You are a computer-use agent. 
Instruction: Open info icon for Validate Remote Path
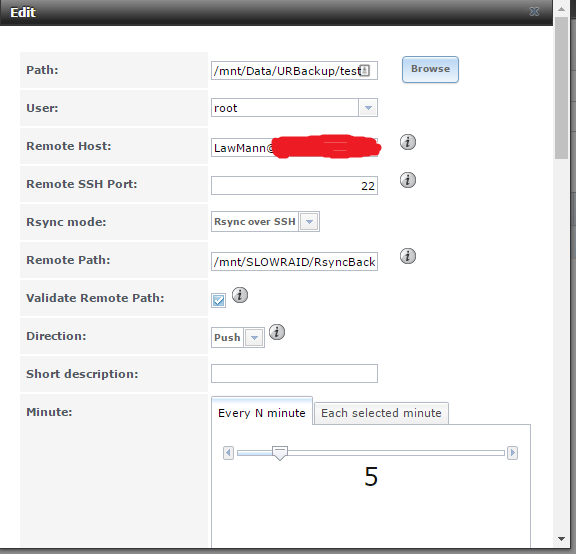pos(240,295)
